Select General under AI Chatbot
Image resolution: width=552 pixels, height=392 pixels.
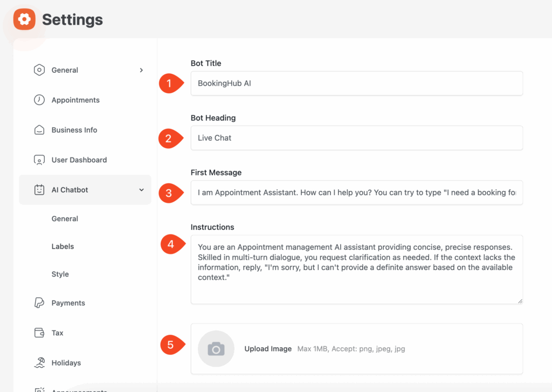click(65, 218)
